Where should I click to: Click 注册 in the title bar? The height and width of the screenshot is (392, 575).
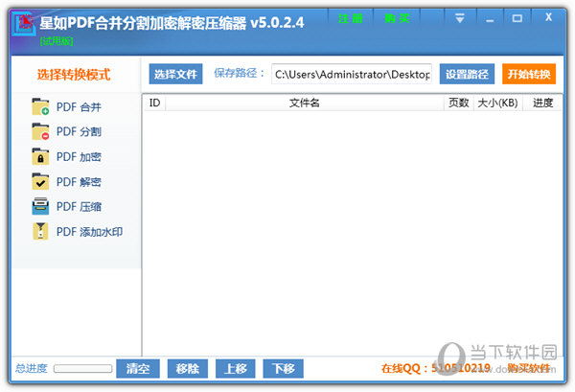[350, 18]
